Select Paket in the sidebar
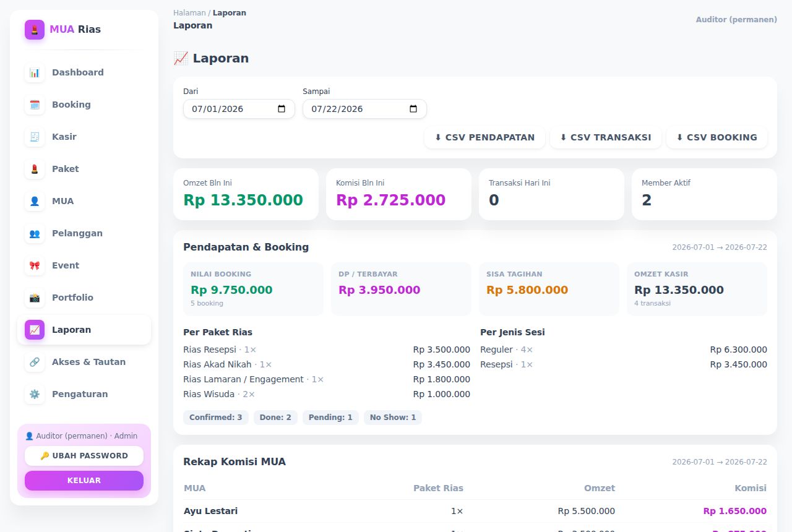Image resolution: width=792 pixels, height=532 pixels. coord(84,169)
